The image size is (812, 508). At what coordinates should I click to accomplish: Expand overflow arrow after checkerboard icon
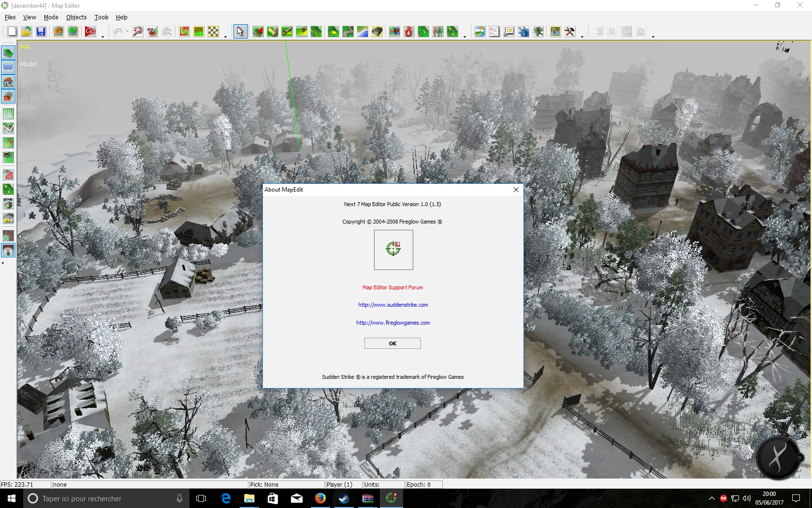tap(225, 36)
